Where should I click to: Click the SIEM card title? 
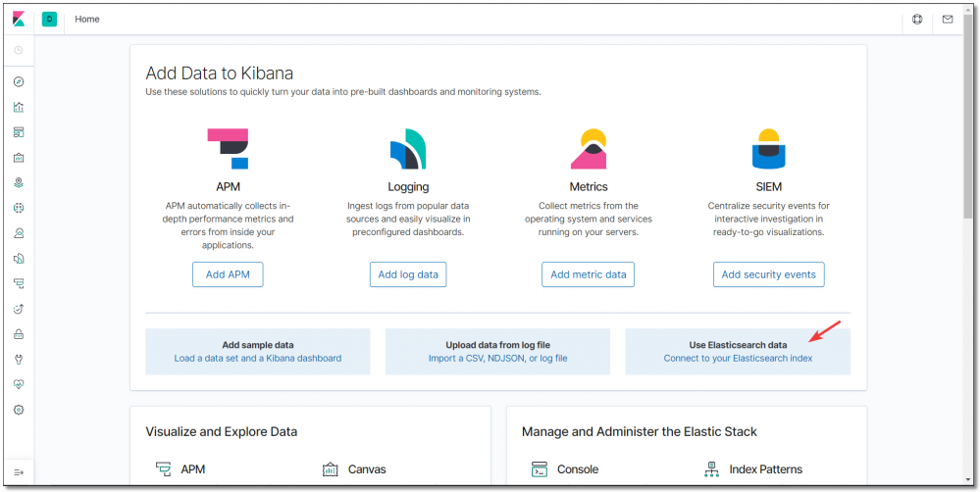pyautogui.click(x=769, y=186)
